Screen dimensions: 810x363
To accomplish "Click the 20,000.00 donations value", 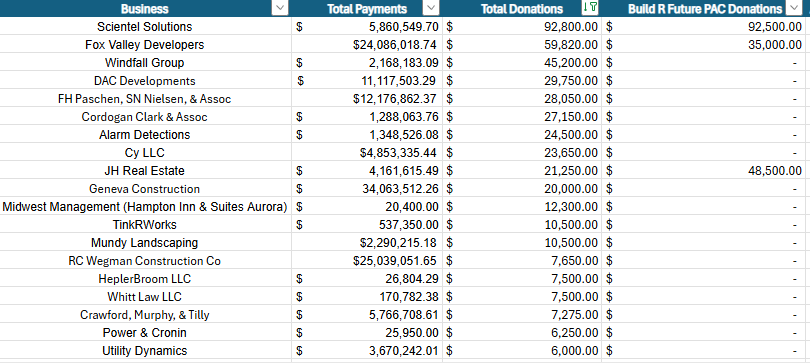I will click(571, 189).
